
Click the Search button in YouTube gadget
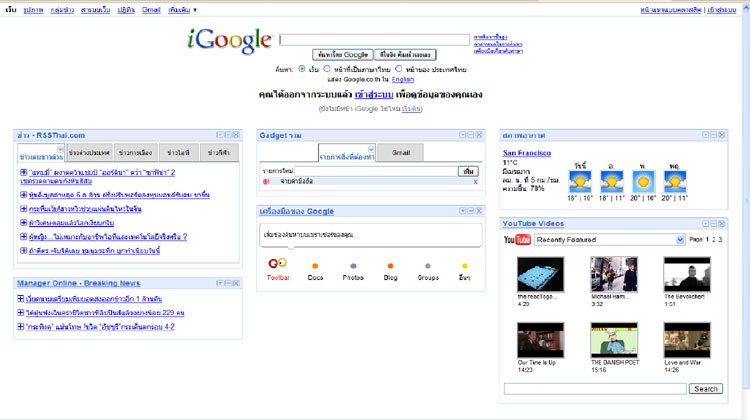click(706, 389)
